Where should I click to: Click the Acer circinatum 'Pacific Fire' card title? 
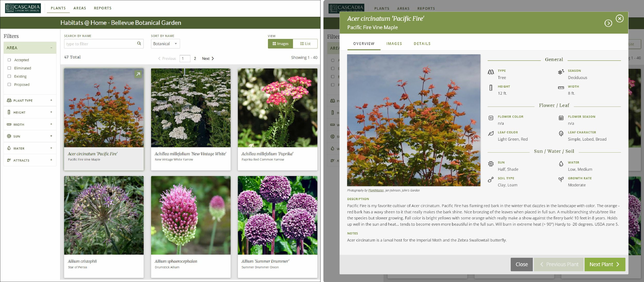coord(93,154)
